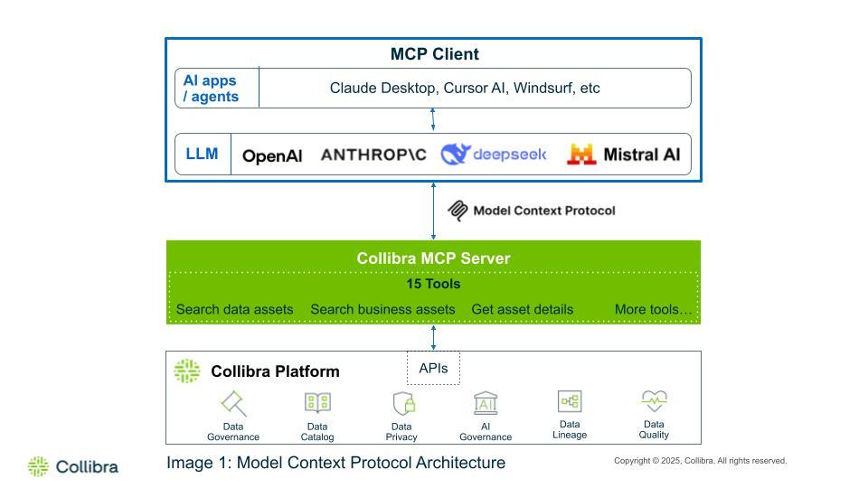Screen dimensions: 868x488
Task: Select the Data Lineage icon
Action: click(570, 401)
